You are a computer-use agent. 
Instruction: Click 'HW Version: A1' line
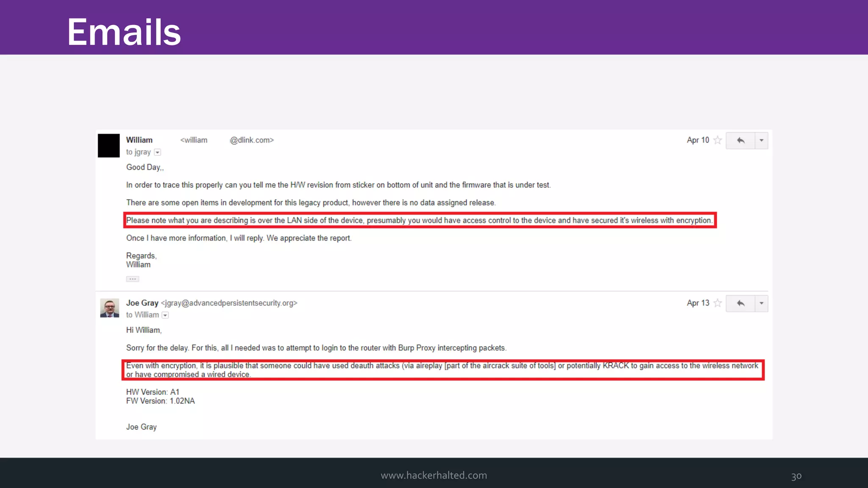tap(153, 392)
